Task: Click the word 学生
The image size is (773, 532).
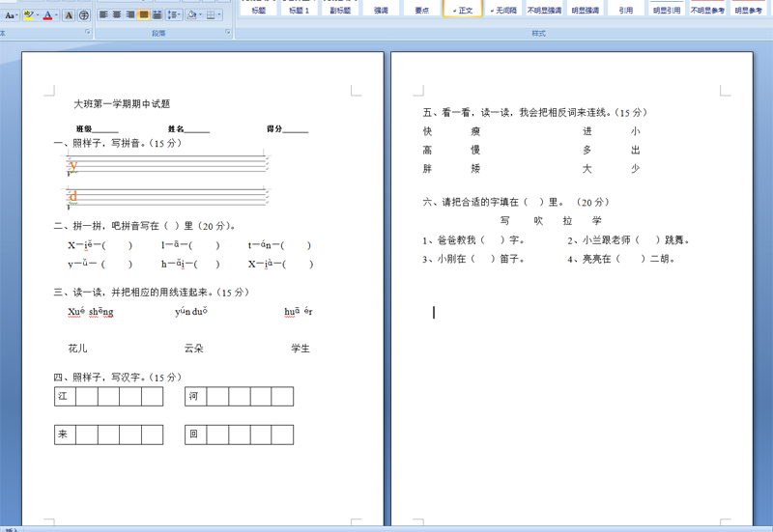Action: pos(301,349)
